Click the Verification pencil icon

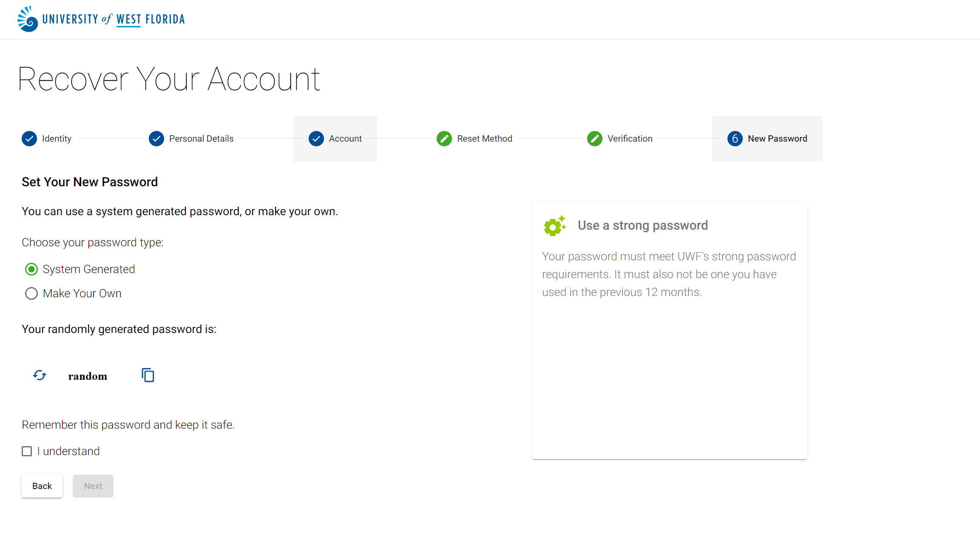[x=595, y=139]
